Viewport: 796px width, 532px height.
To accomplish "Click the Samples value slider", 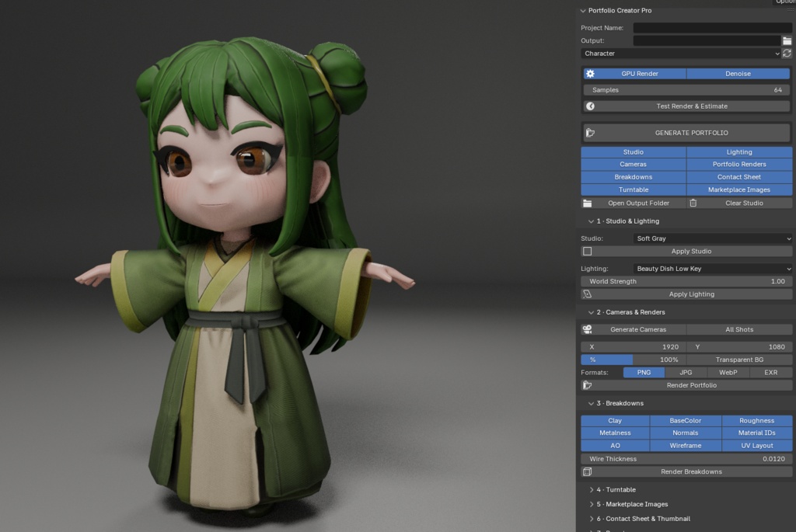I will (686, 90).
